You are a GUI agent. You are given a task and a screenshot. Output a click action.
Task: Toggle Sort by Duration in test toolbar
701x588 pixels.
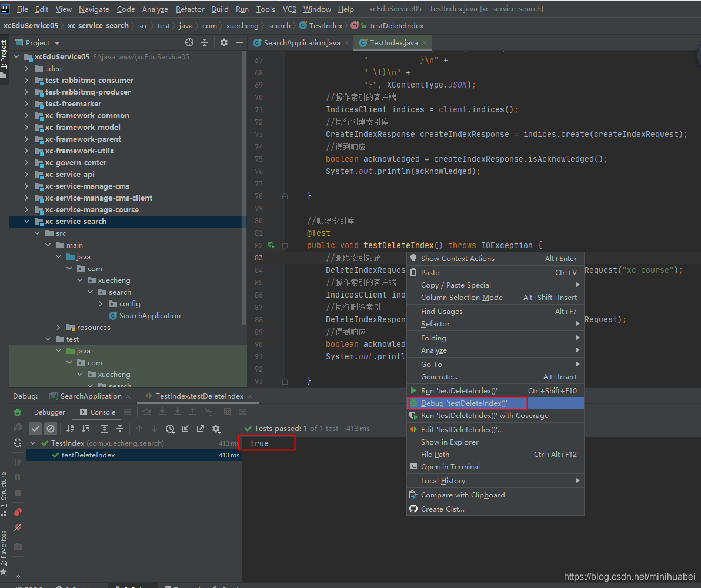pyautogui.click(x=85, y=429)
